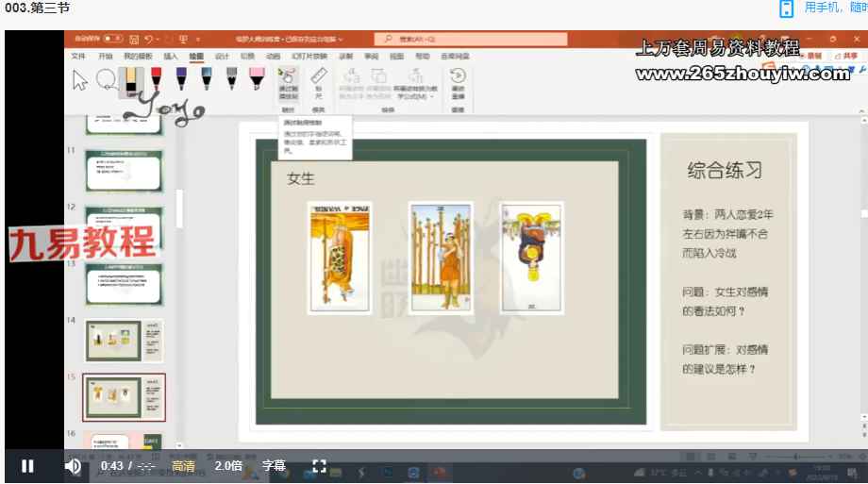
Task: Toggle Draw with Touch button
Action: (288, 84)
